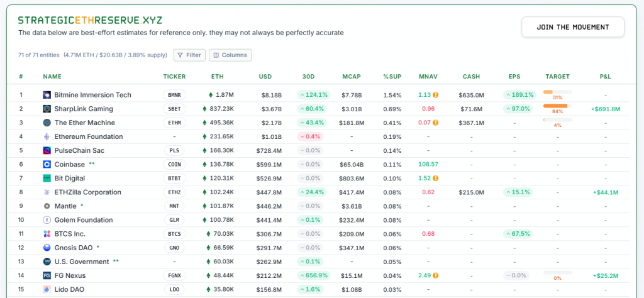Click the SharpLink Gaming logo icon
The image size is (644, 298).
47,109
